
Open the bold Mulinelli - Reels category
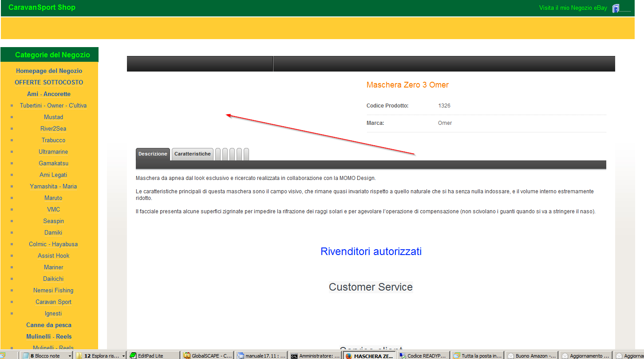(x=49, y=336)
